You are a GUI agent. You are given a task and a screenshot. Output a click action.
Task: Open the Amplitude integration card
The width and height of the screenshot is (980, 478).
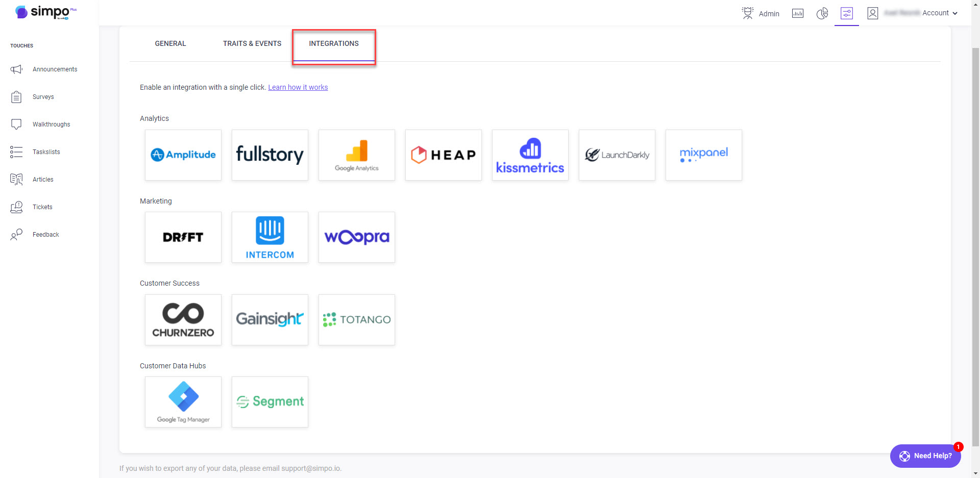pos(183,155)
